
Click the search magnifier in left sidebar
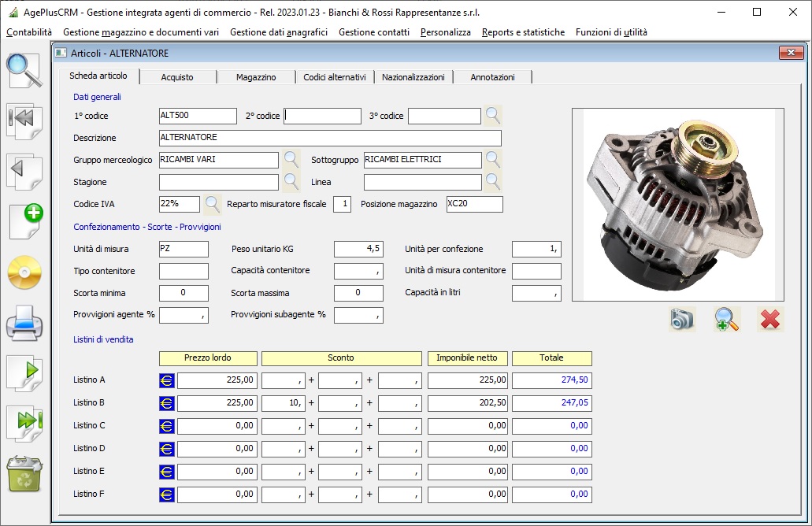tap(24, 71)
